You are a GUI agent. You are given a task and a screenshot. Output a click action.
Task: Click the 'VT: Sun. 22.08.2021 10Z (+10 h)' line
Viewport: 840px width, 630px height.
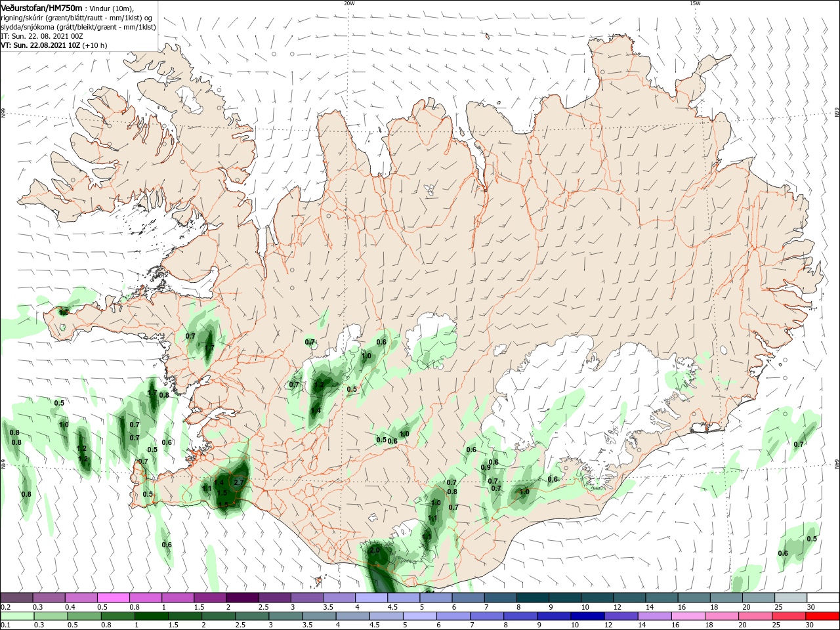coord(54,45)
